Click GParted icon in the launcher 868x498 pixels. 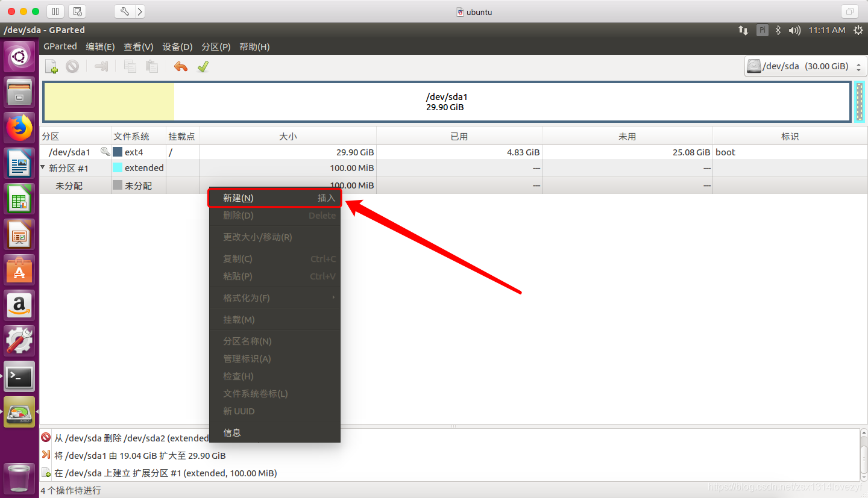pyautogui.click(x=19, y=412)
